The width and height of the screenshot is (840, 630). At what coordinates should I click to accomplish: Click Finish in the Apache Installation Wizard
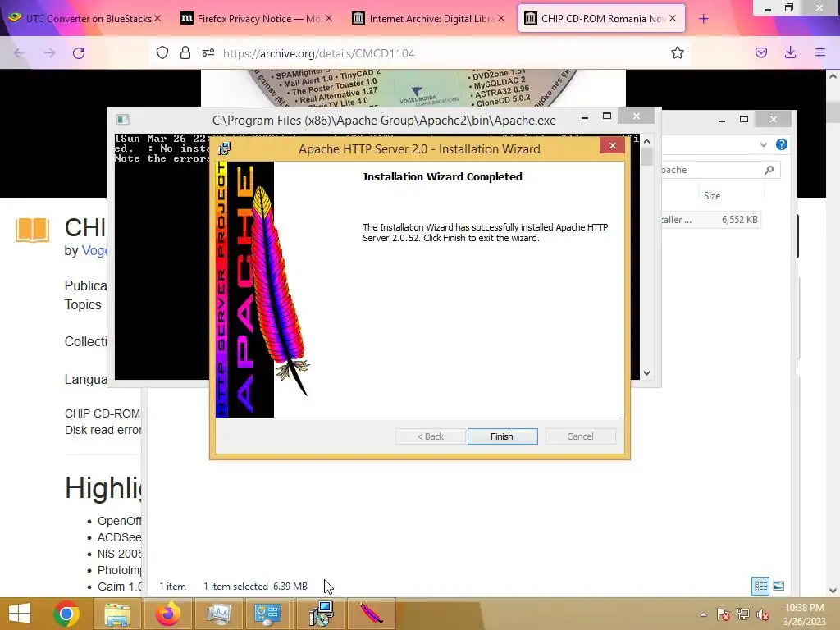click(x=502, y=436)
